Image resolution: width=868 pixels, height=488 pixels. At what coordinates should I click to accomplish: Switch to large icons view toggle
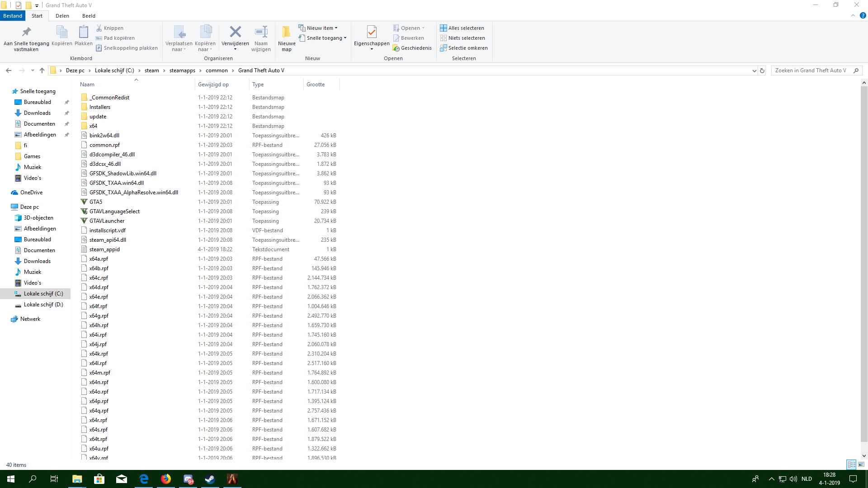[861, 465]
